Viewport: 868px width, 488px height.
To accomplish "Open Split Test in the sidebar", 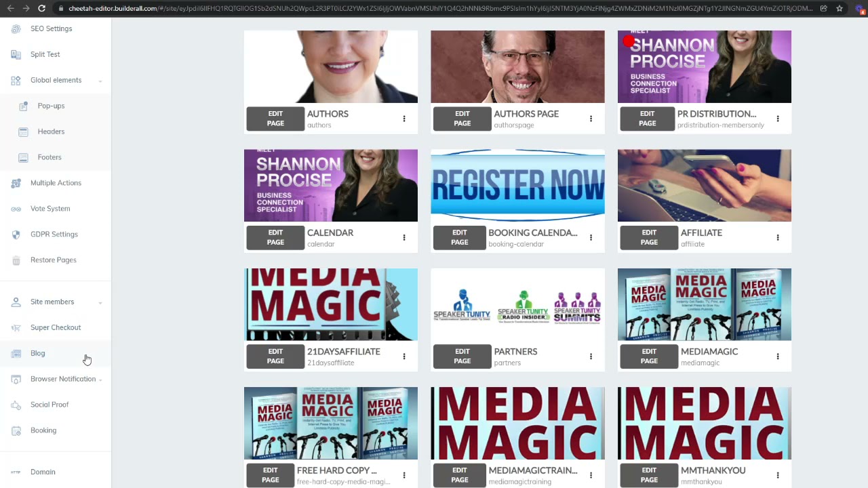I will click(45, 54).
